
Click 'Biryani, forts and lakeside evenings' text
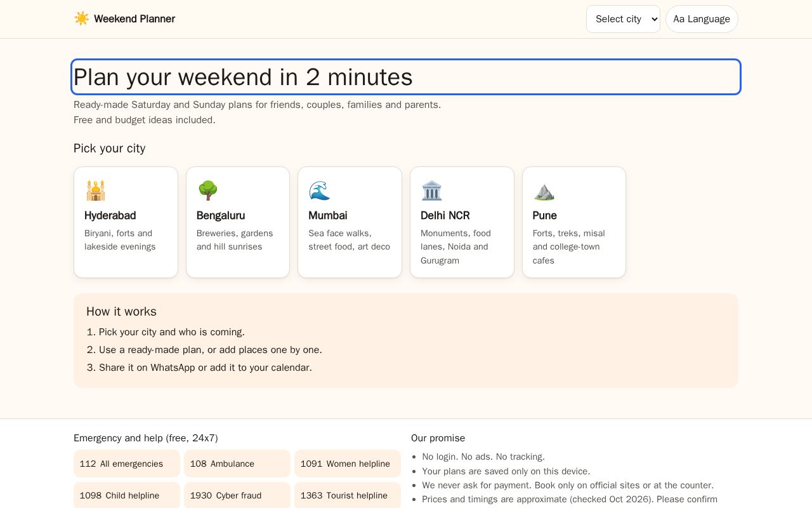pos(120,240)
